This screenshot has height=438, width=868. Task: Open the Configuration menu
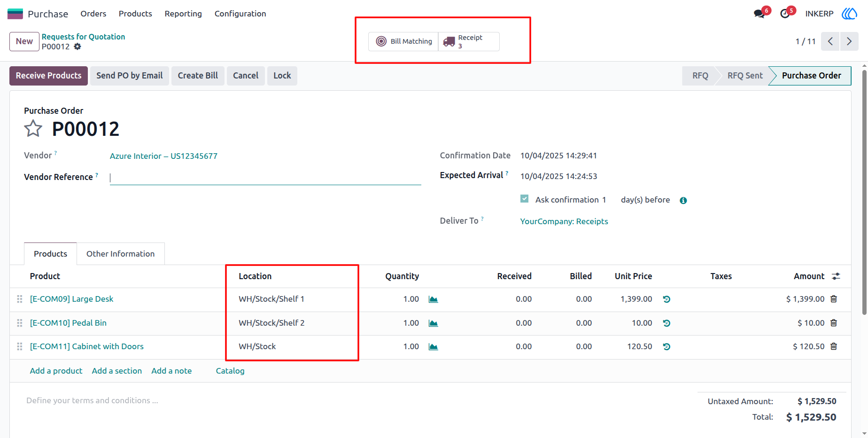click(x=240, y=14)
